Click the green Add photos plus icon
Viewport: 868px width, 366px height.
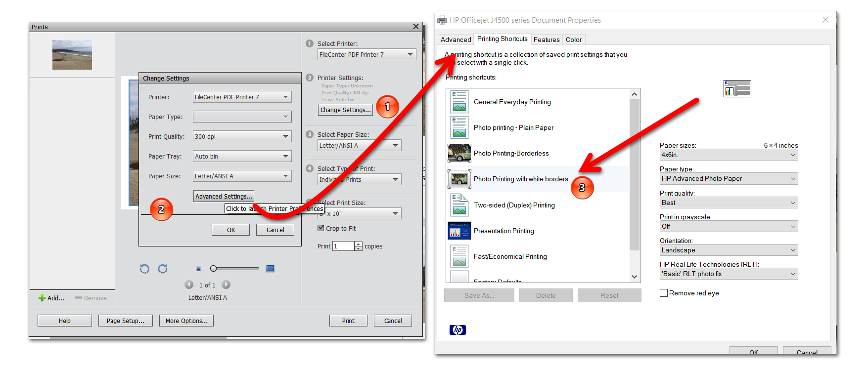point(42,298)
